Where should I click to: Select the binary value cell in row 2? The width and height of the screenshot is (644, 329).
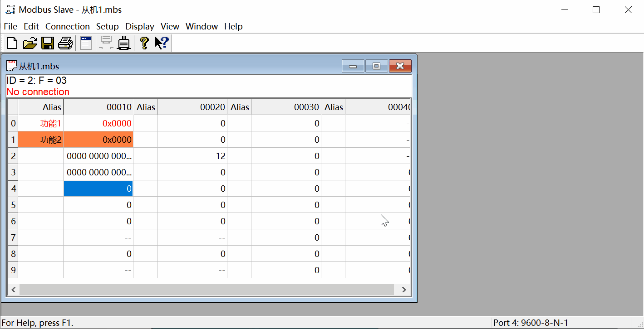(98, 156)
